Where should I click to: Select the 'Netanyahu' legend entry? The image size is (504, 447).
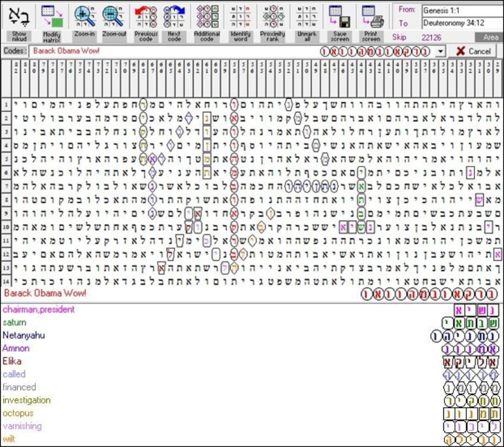pos(24,335)
